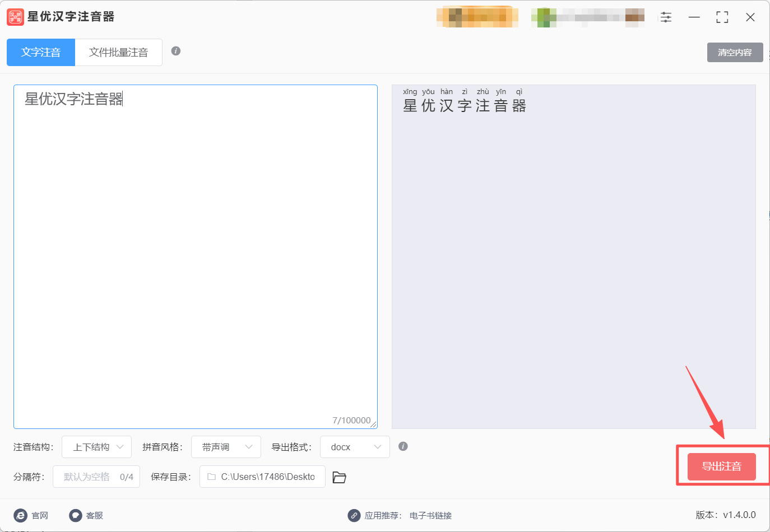
Task: Select the 文字注音 tab
Action: [40, 52]
